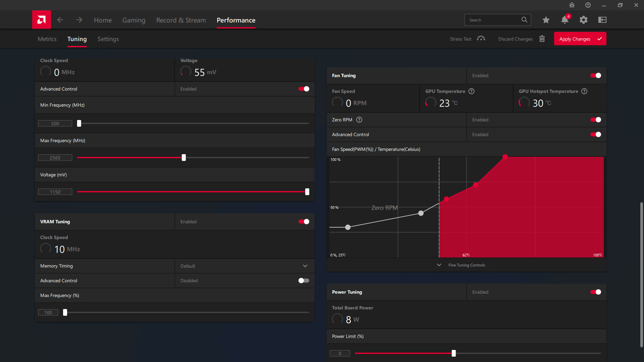Click the '62°C' axis label
This screenshot has width=644, height=362.
(x=466, y=255)
